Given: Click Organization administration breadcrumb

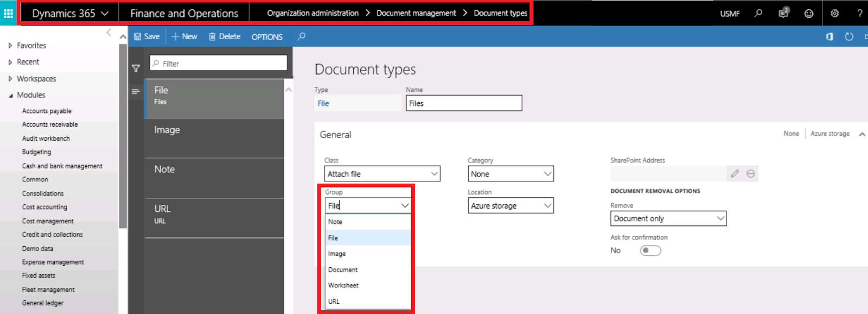Looking at the screenshot, I should pyautogui.click(x=312, y=13).
